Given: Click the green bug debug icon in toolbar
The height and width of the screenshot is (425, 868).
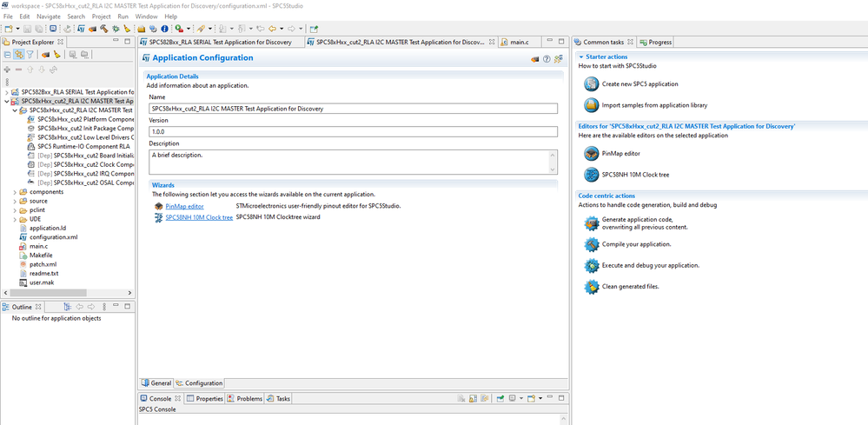Looking at the screenshot, I should [x=116, y=29].
